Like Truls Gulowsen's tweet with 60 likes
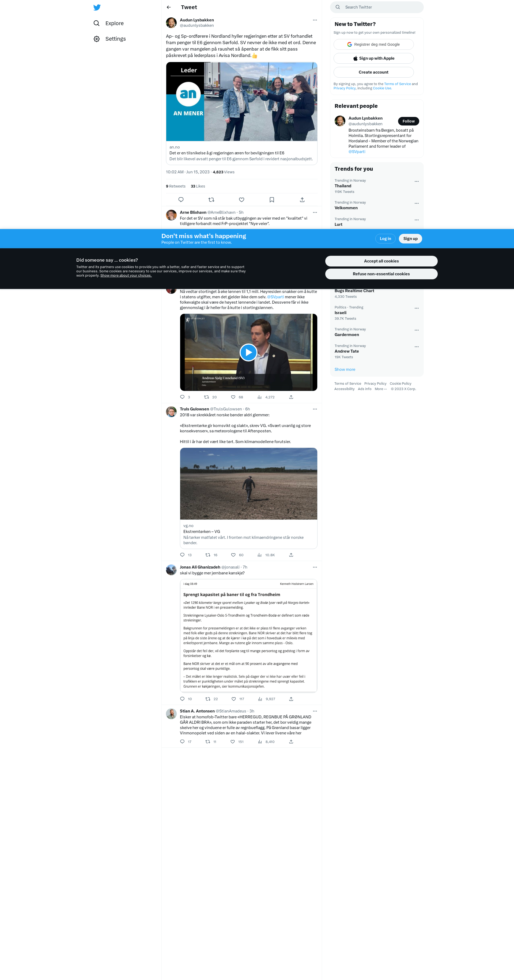Image resolution: width=514 pixels, height=980 pixels. (233, 555)
